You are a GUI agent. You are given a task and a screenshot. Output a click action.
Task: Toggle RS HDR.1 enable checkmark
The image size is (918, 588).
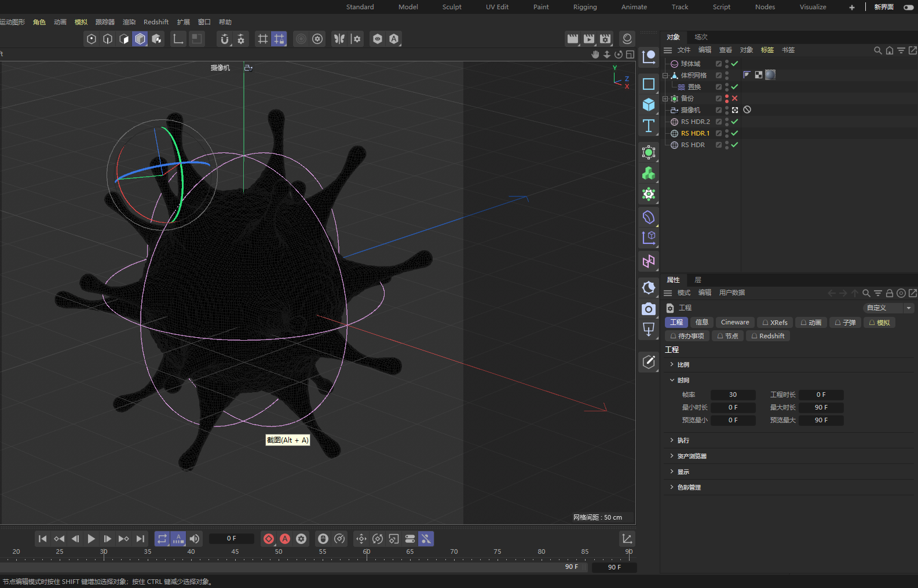click(734, 133)
